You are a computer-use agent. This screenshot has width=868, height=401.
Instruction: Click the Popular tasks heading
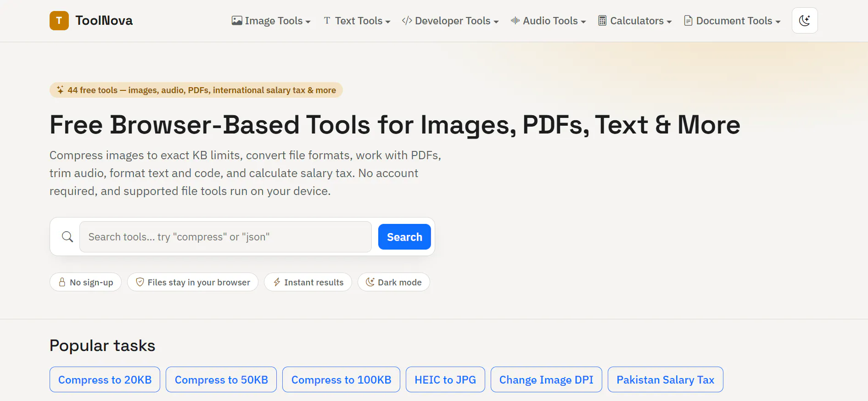point(102,345)
